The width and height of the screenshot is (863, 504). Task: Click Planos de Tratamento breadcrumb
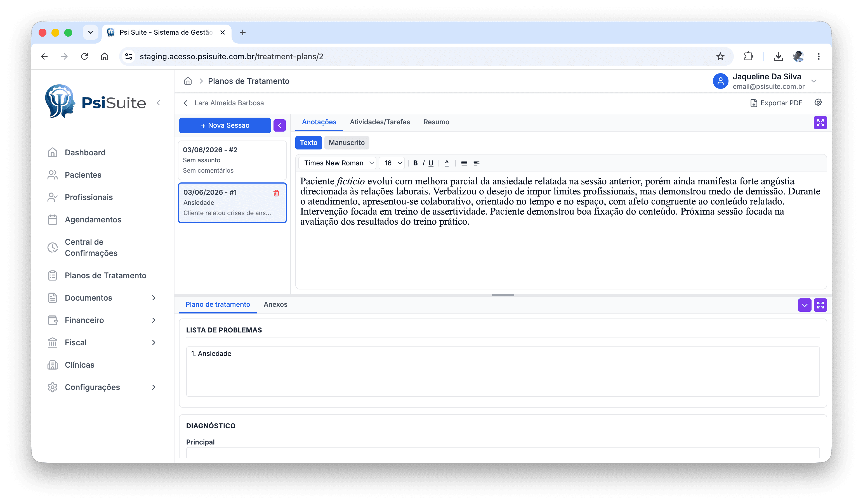point(248,81)
